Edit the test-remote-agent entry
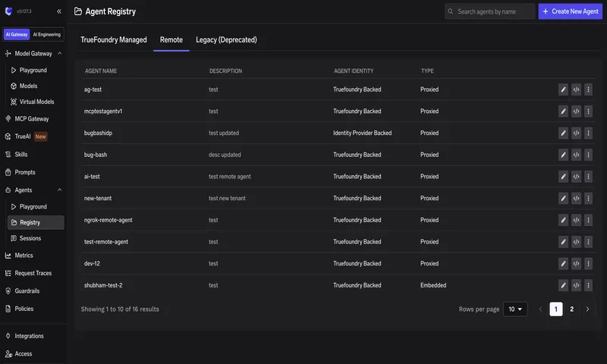The width and height of the screenshot is (607, 364). pyautogui.click(x=563, y=242)
